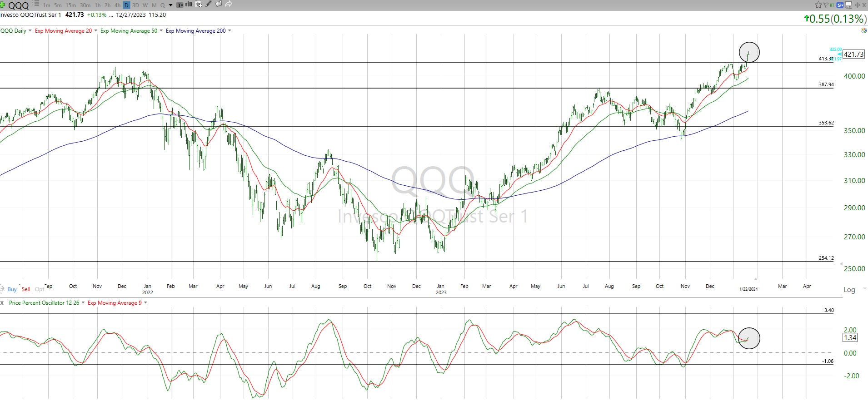Switch to W weekly timeframe
Screen dimensions: 868x401
(x=145, y=5)
